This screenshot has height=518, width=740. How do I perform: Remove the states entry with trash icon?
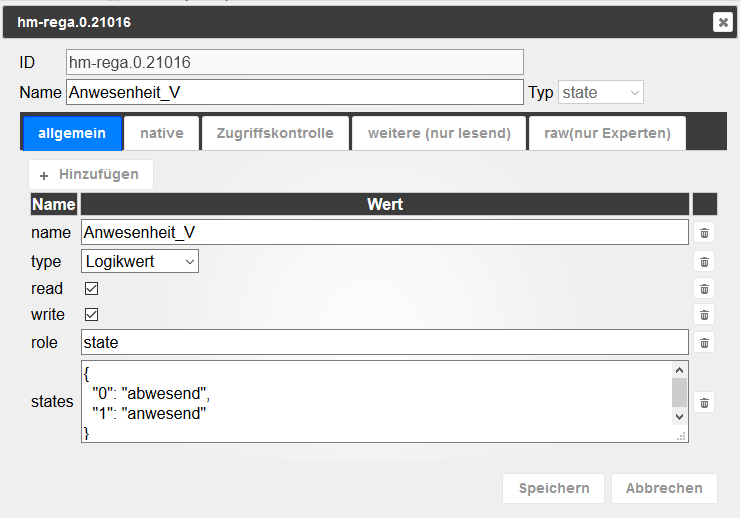704,402
